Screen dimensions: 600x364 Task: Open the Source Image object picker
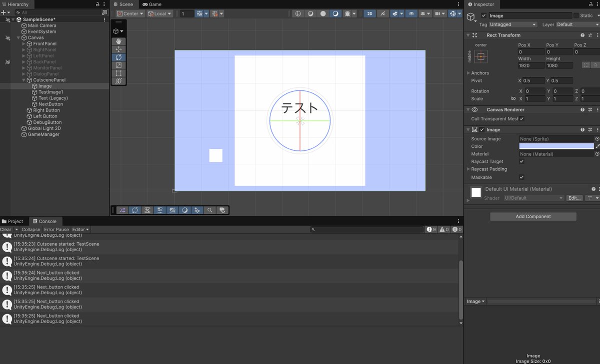(x=597, y=139)
